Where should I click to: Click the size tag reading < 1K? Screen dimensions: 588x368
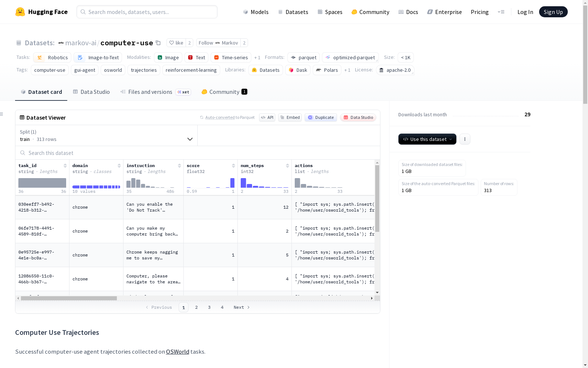pos(406,57)
